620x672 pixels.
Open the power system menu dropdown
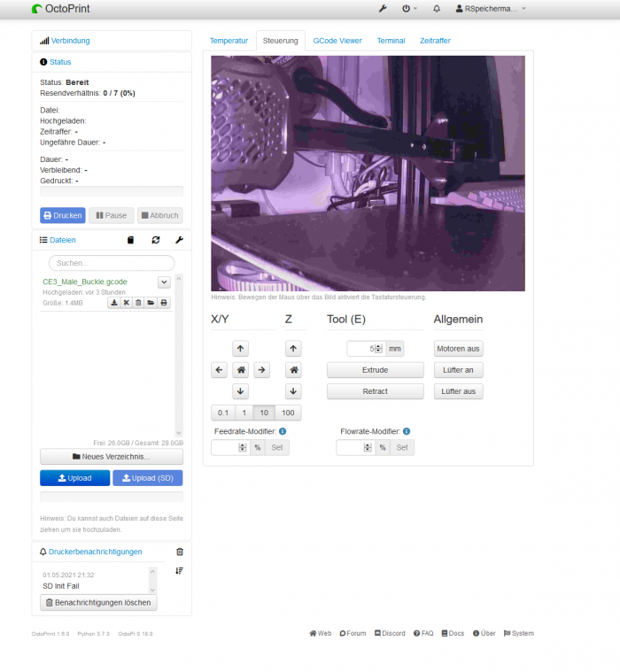409,9
